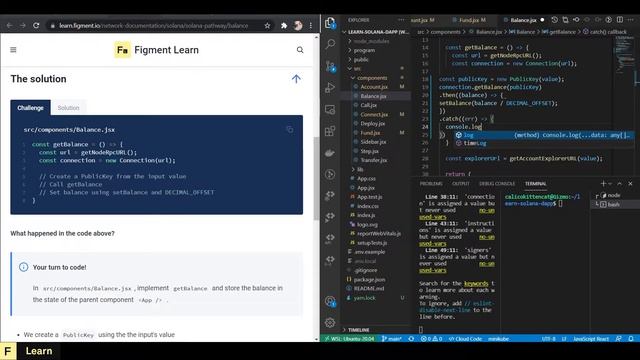
Task: Open the Search view in activity bar
Action: [330, 44]
